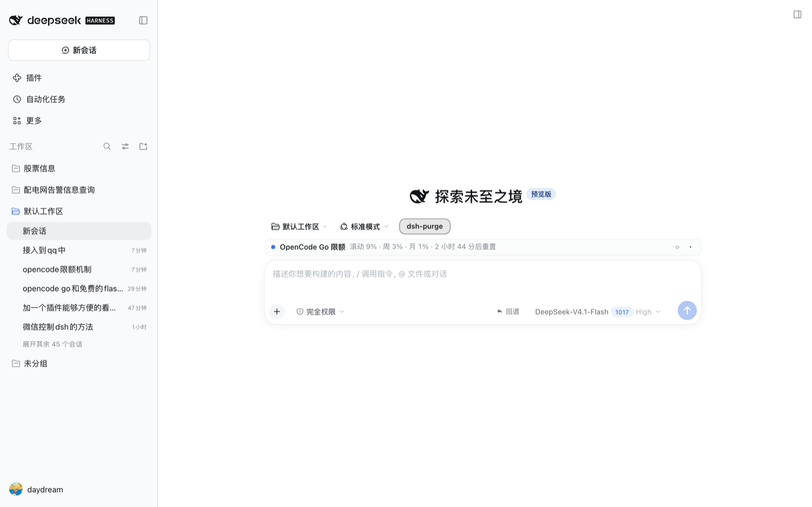This screenshot has height=507, width=812.
Task: Click the 29分钟 timestamp
Action: pos(137,289)
